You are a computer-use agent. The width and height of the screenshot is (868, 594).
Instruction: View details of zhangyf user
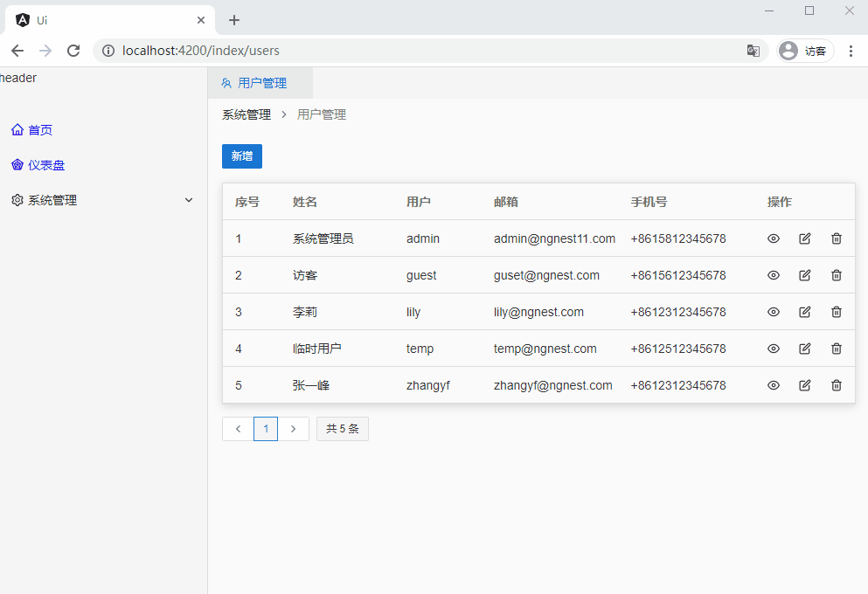pos(773,385)
